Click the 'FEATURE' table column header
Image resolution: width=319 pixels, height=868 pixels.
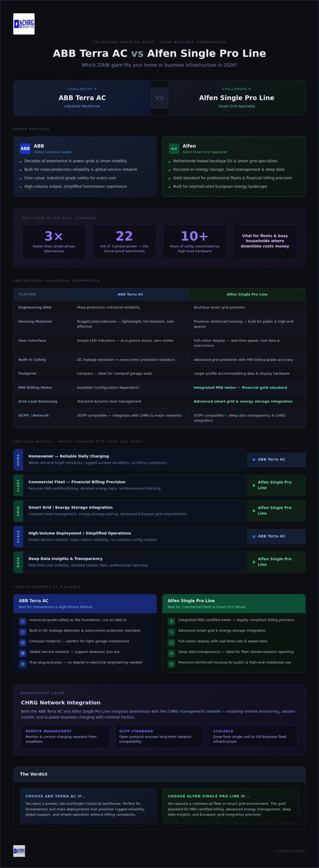click(x=43, y=294)
